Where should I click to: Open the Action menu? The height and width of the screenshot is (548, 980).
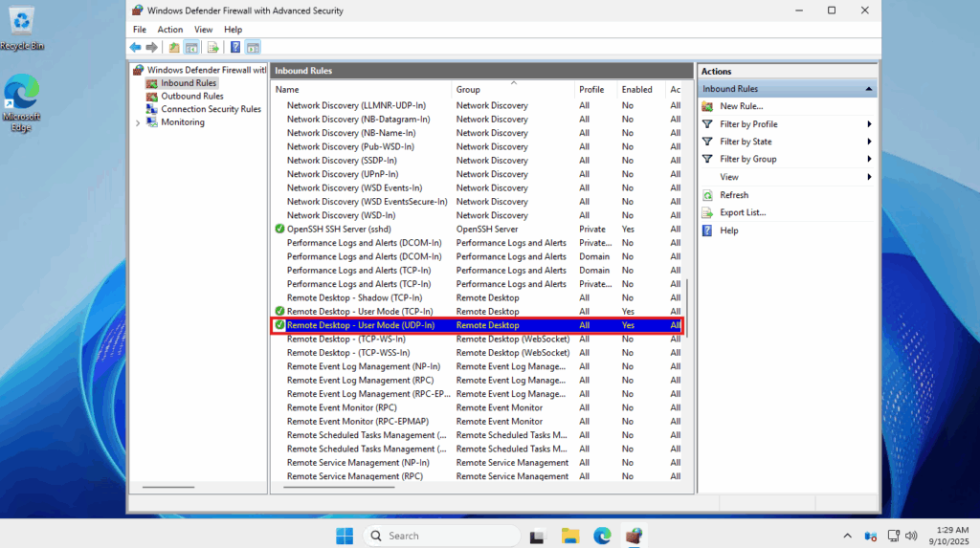click(x=169, y=30)
